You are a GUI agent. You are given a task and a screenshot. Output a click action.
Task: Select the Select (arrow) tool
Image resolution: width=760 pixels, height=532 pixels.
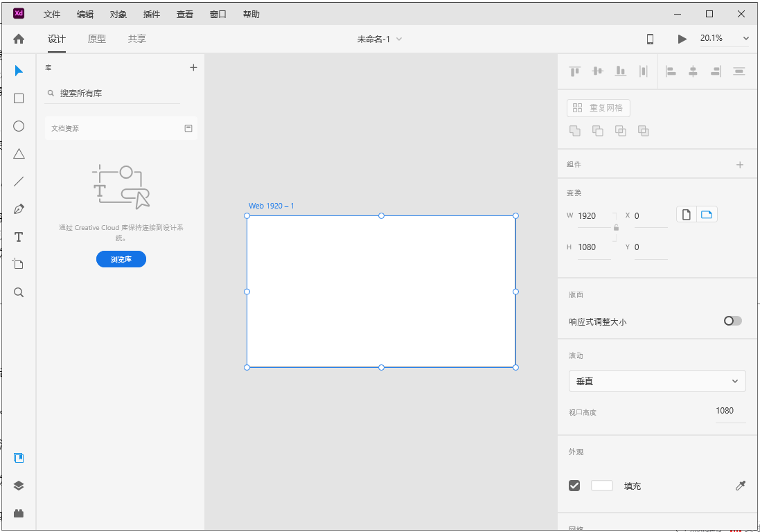click(19, 71)
